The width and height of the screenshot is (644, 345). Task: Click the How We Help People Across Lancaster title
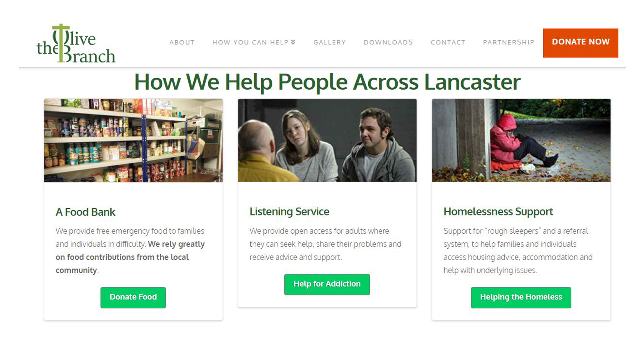(327, 82)
